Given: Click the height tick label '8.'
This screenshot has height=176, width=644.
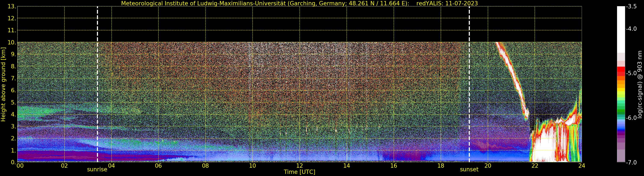Looking at the screenshot, I should pyautogui.click(x=13, y=66).
